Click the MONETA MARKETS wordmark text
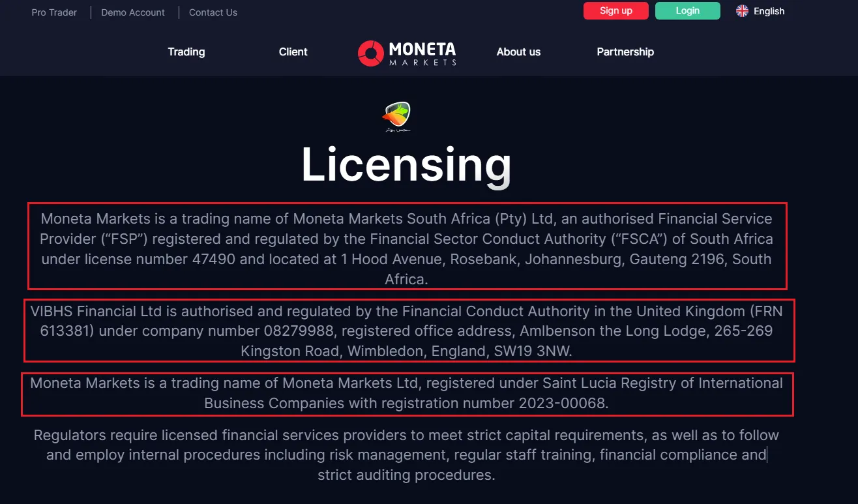 click(422, 53)
